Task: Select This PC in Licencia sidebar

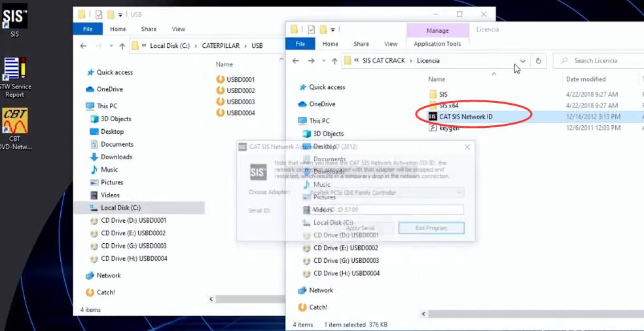Action: (x=314, y=121)
